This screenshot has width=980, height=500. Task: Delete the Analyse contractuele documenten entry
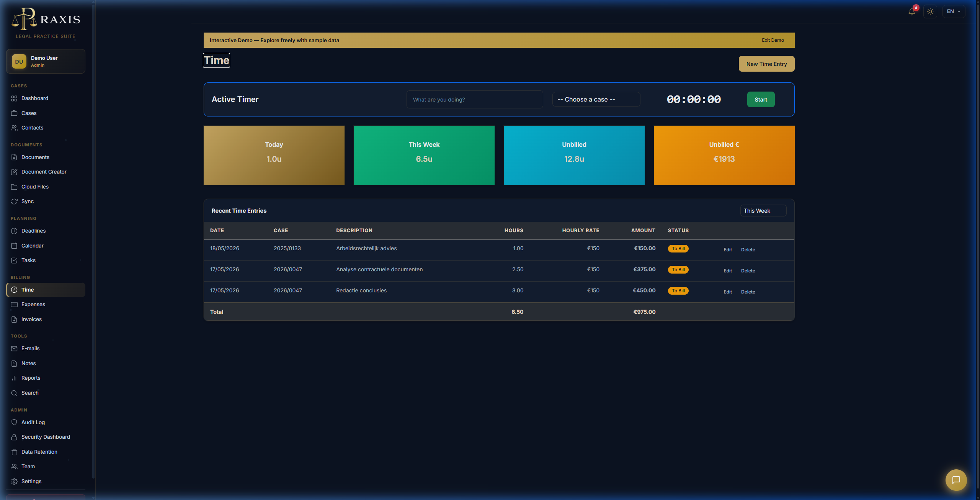pyautogui.click(x=748, y=271)
